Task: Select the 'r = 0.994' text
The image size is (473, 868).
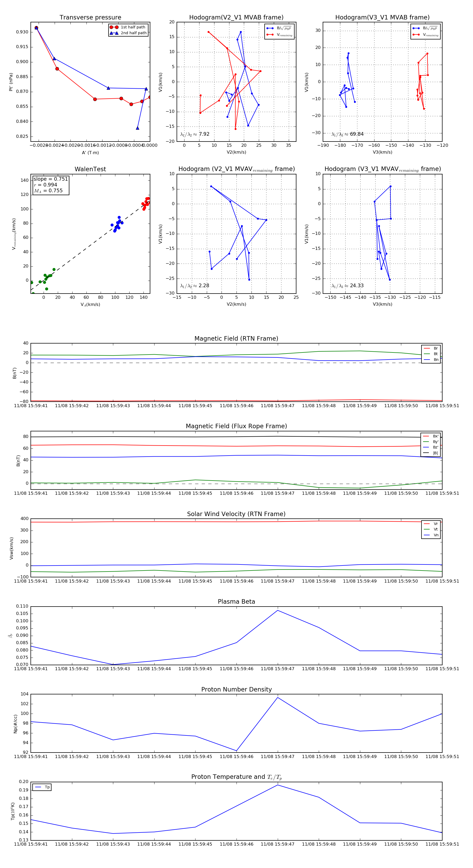Action: tap(45, 185)
